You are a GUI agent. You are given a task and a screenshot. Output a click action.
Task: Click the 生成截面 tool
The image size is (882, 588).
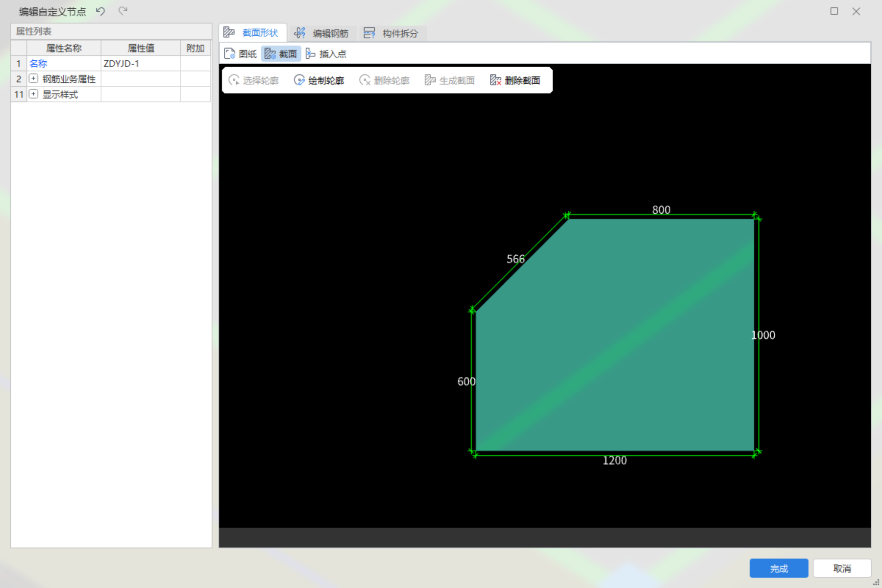[450, 80]
